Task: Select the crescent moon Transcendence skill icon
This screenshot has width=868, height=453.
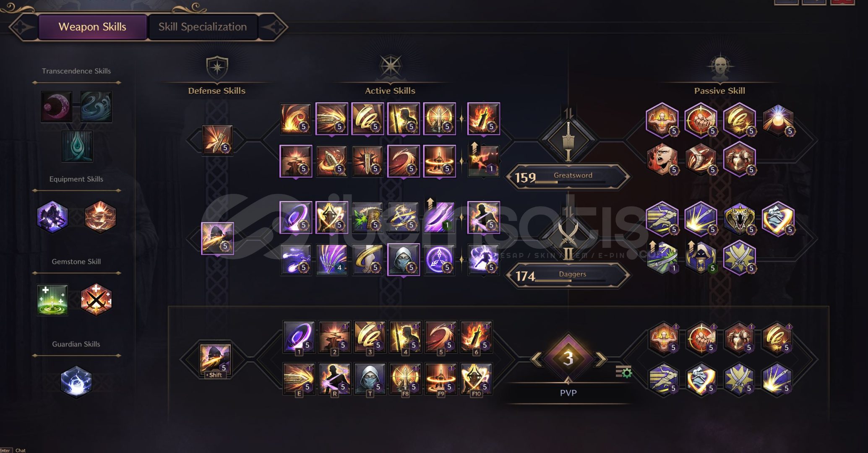Action: pyautogui.click(x=57, y=107)
